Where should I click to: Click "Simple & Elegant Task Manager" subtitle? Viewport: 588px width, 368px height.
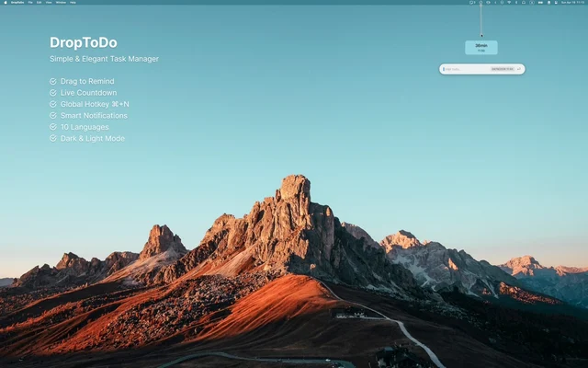point(104,59)
